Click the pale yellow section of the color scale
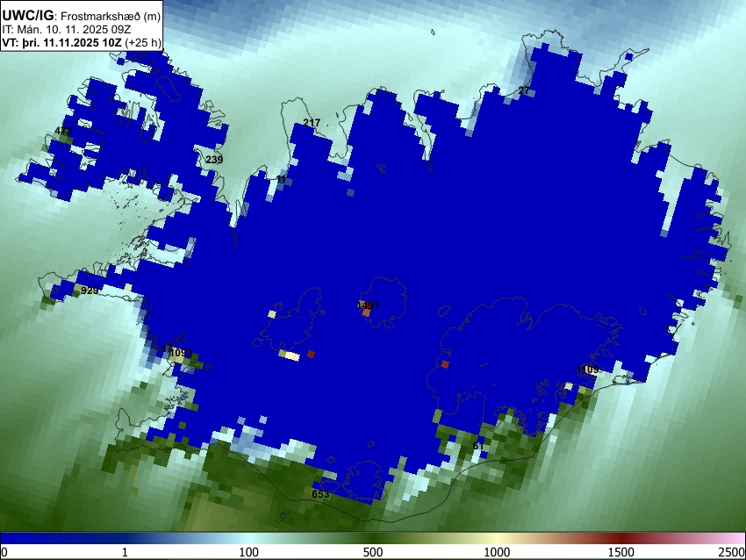 point(497,539)
